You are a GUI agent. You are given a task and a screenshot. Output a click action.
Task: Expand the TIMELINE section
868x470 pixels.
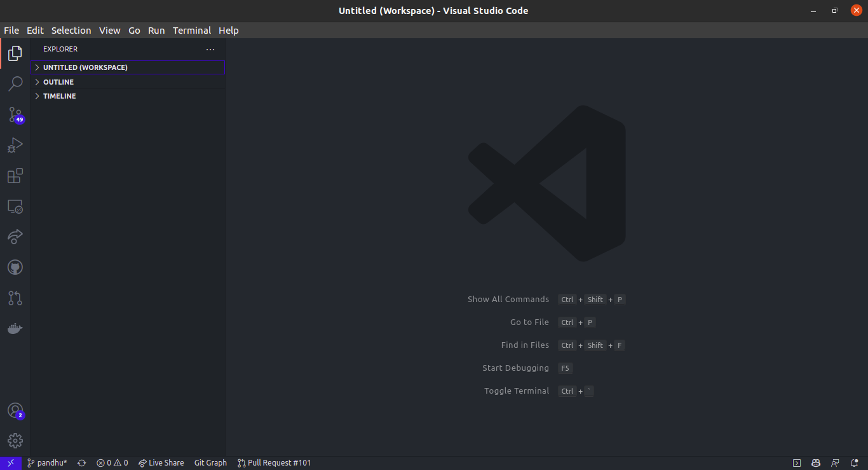point(128,96)
